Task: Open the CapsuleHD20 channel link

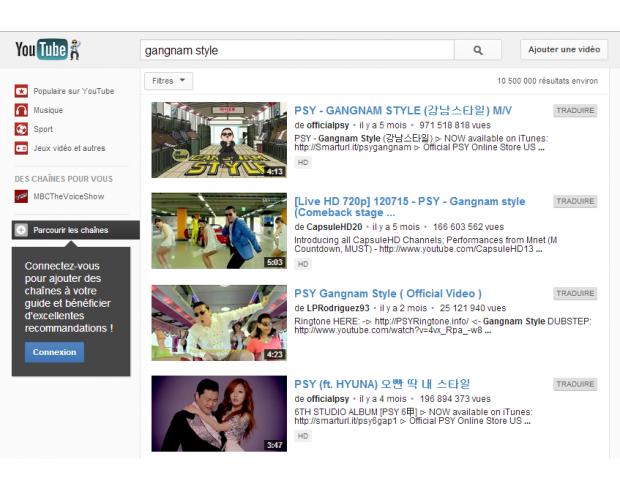Action: tap(335, 227)
